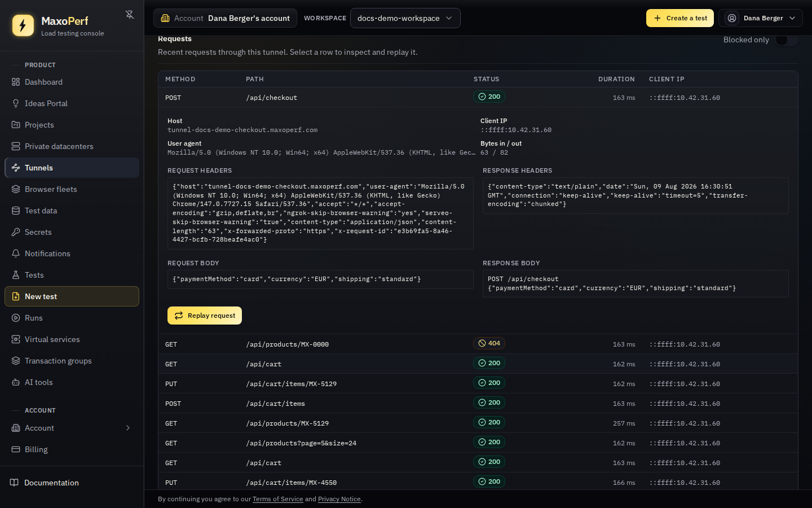
Task: Toggle the Blocked only switch
Action: pyautogui.click(x=786, y=40)
